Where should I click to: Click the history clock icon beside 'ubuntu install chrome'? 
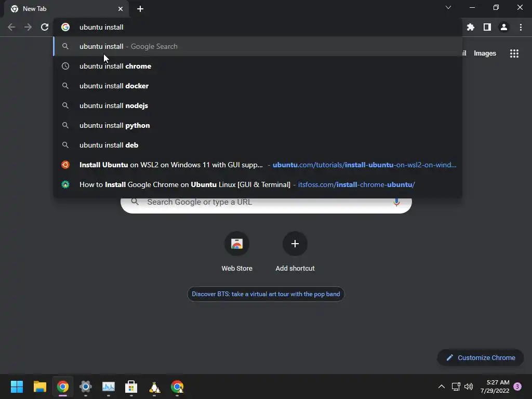pos(65,66)
